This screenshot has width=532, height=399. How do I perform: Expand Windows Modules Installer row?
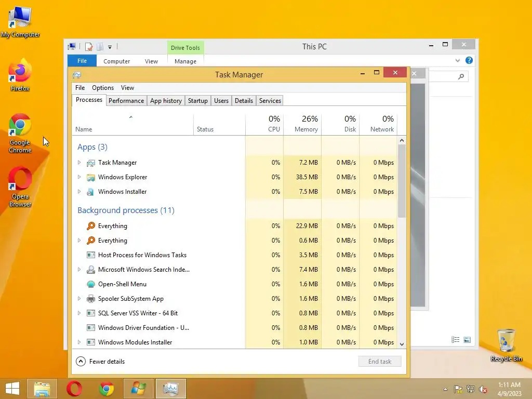[79, 342]
